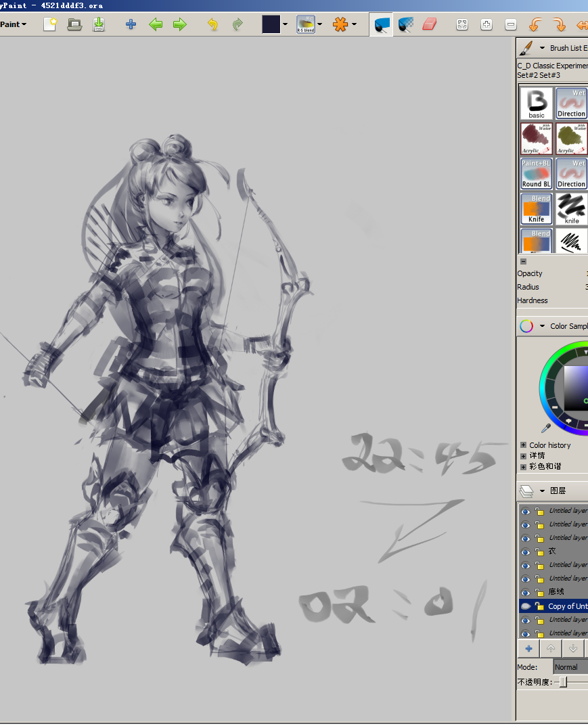Open the 图层 panel menu arrow
The image size is (588, 726).
542,491
